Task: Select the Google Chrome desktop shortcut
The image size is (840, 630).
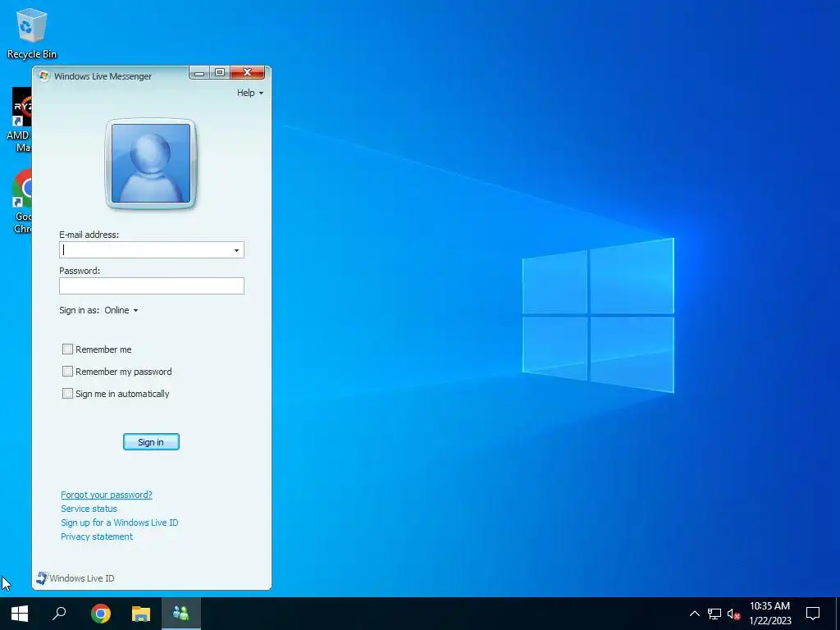Action: [21, 202]
